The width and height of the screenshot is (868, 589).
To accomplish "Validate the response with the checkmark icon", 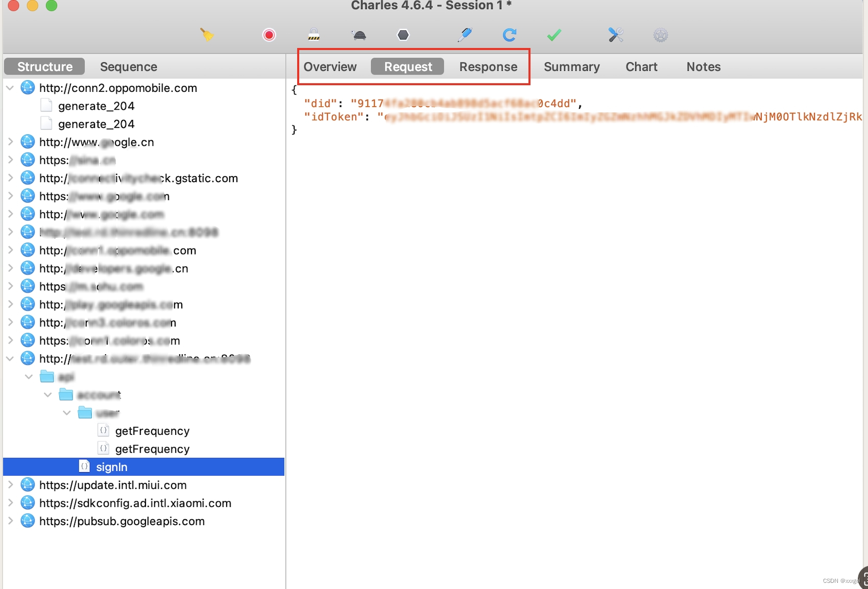I will [x=554, y=35].
